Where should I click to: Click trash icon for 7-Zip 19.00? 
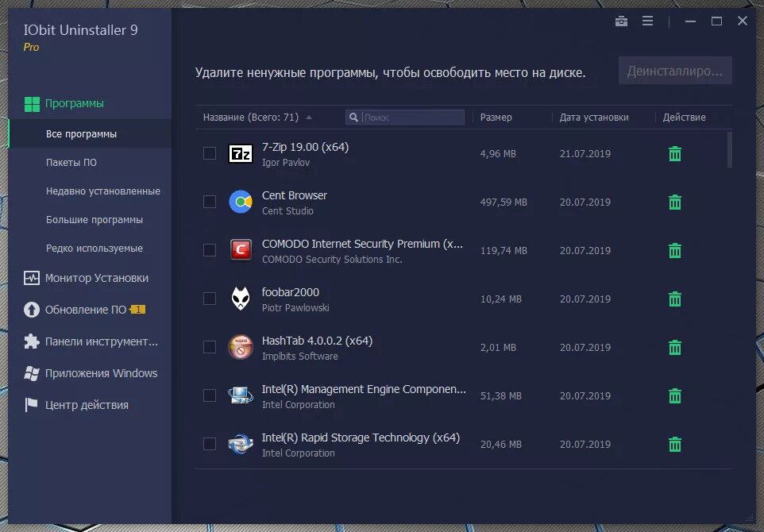[675, 153]
